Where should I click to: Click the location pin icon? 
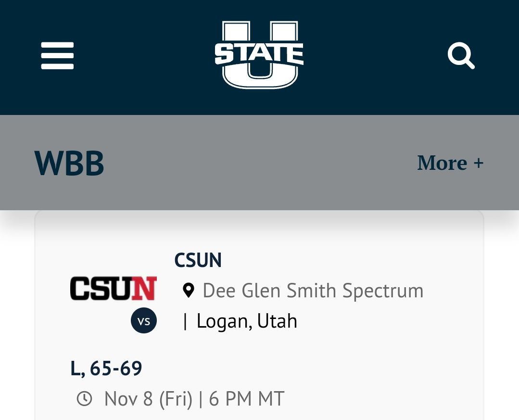pyautogui.click(x=189, y=291)
